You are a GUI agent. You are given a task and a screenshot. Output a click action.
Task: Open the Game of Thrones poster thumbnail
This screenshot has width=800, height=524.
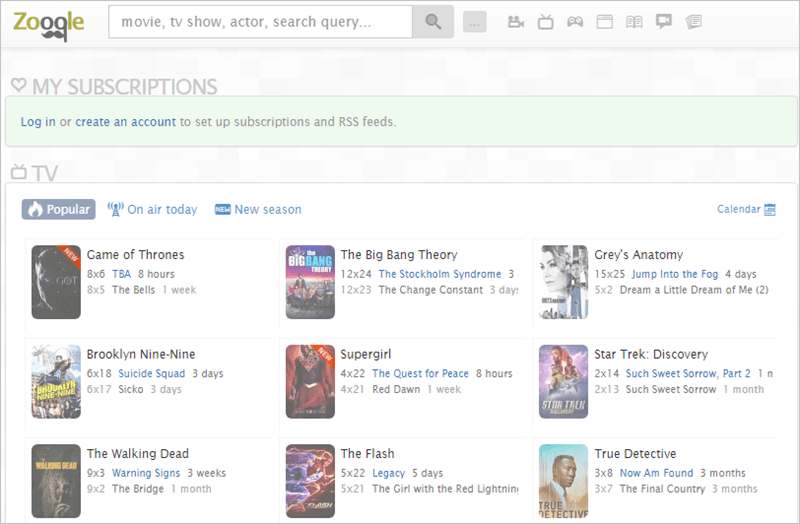tap(56, 282)
